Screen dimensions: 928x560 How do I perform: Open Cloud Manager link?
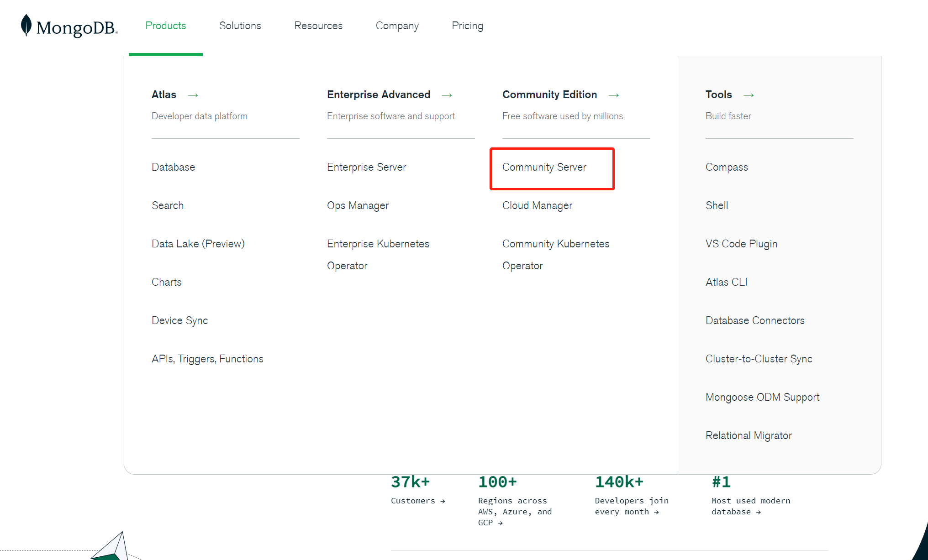(537, 205)
